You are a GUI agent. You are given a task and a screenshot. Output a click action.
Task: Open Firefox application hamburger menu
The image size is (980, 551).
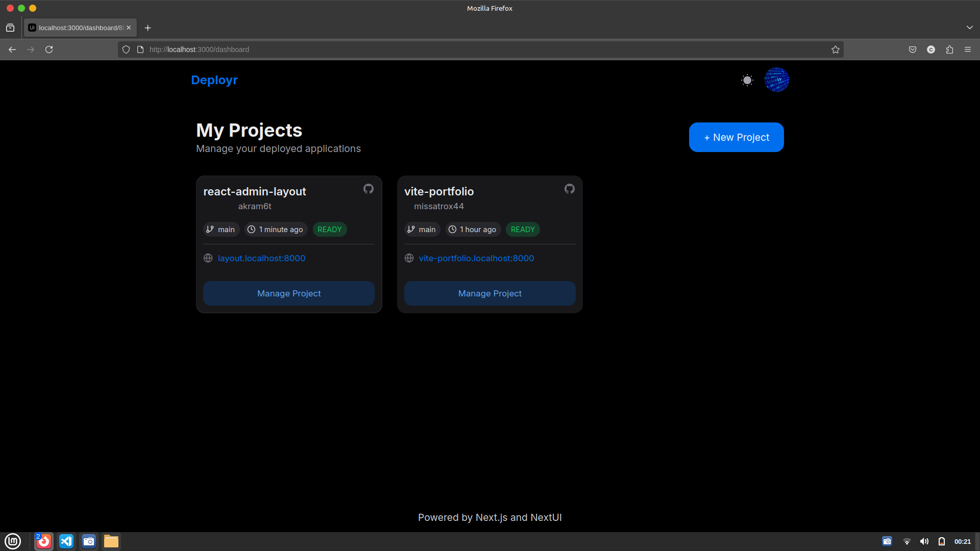click(x=967, y=49)
